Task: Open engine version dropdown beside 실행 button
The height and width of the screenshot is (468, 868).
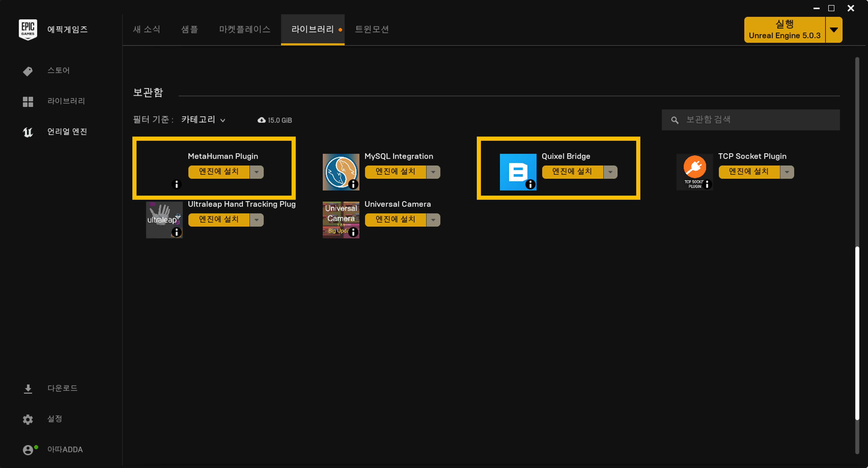Action: (x=834, y=30)
